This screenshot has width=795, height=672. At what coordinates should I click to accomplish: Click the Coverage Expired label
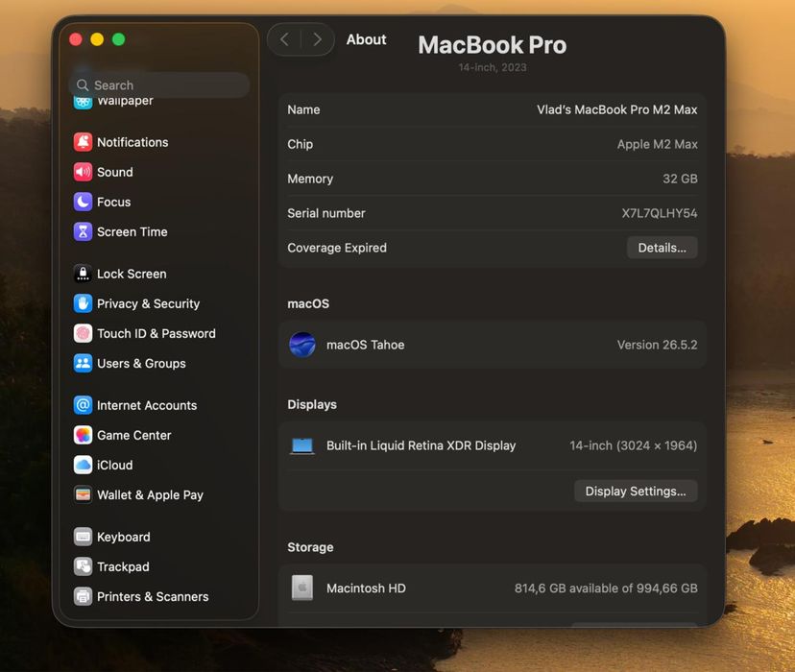click(x=337, y=248)
